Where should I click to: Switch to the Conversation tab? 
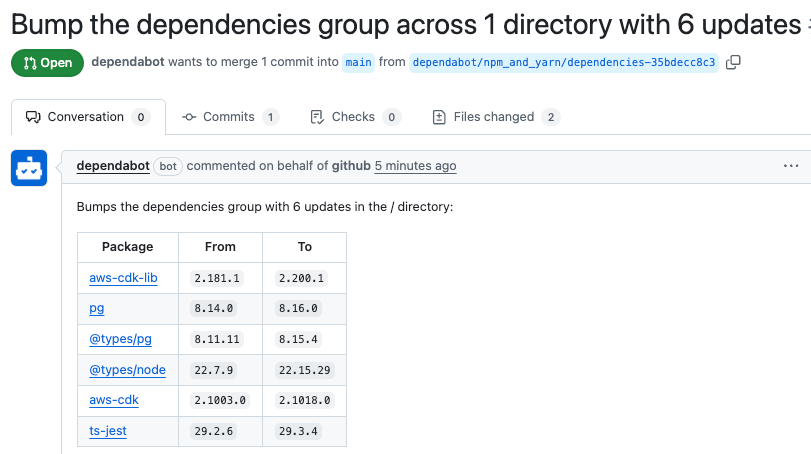(x=88, y=117)
